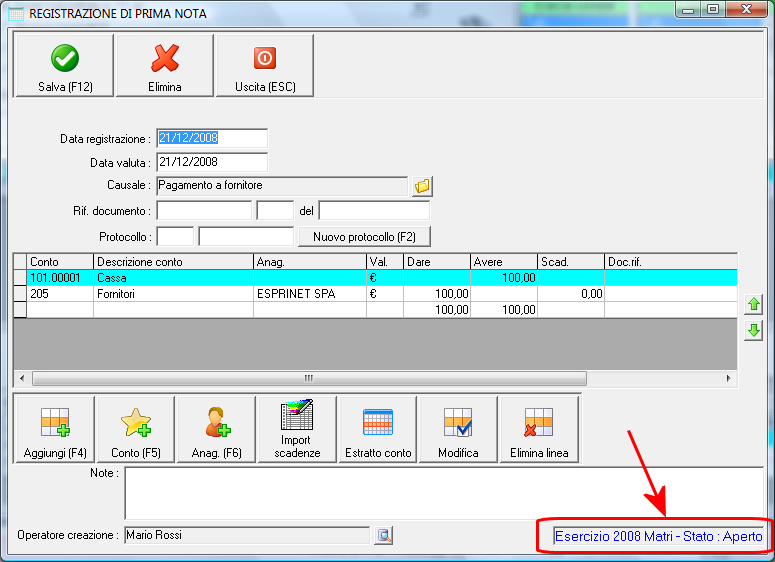Click Nuovo protocollo (F2) button
The width and height of the screenshot is (775, 562).
(364, 237)
